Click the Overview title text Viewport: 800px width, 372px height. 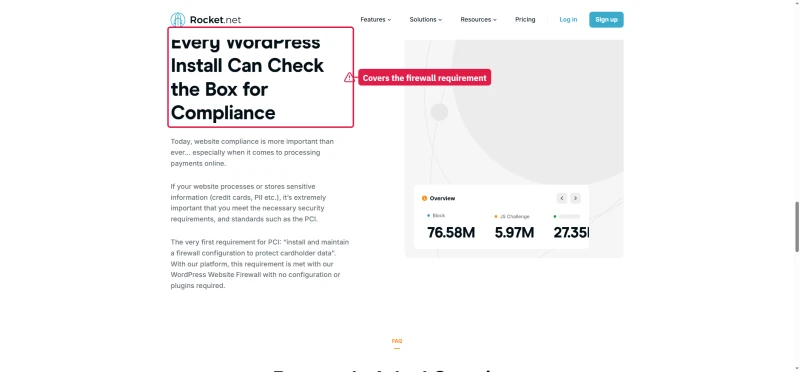click(x=442, y=198)
